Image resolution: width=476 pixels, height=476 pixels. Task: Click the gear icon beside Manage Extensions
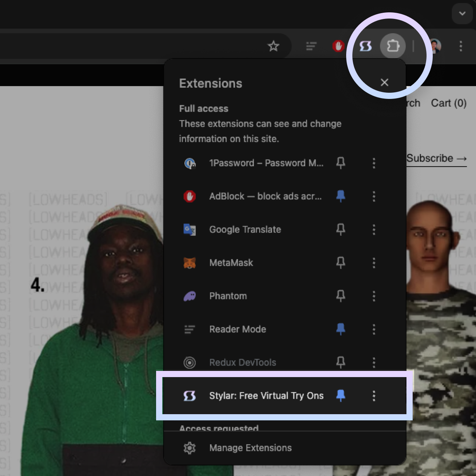(190, 448)
